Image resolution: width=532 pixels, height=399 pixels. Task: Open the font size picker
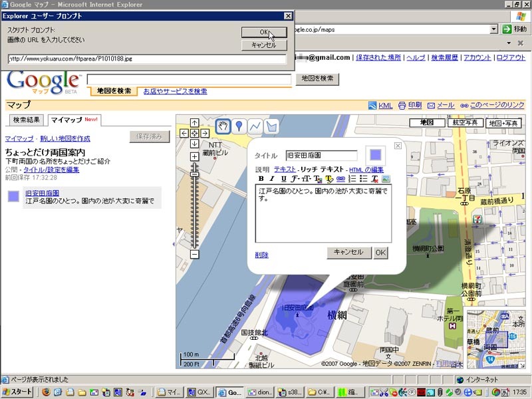[x=307, y=178]
